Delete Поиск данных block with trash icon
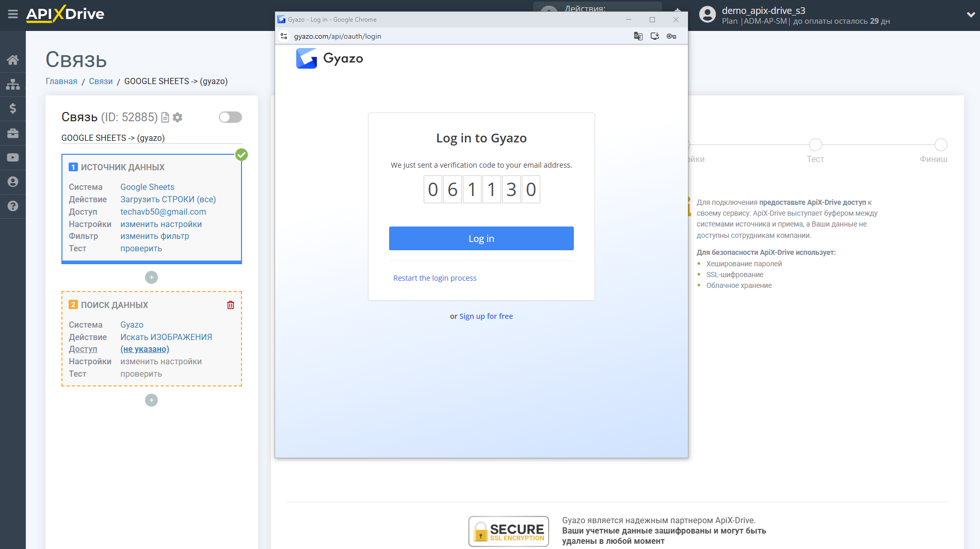This screenshot has height=549, width=980. coord(230,305)
